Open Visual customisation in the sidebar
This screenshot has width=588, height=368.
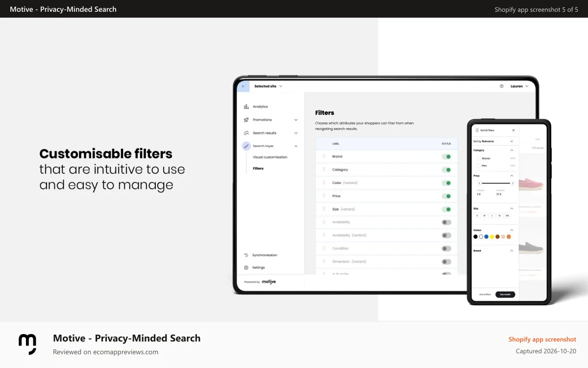270,157
